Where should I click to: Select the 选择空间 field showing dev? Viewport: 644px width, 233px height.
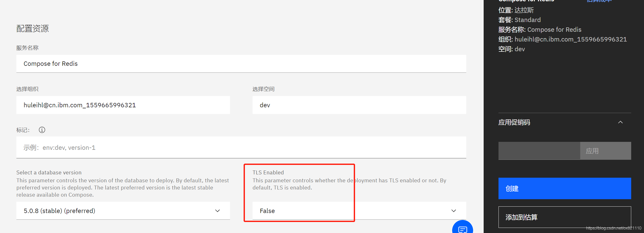pyautogui.click(x=359, y=105)
